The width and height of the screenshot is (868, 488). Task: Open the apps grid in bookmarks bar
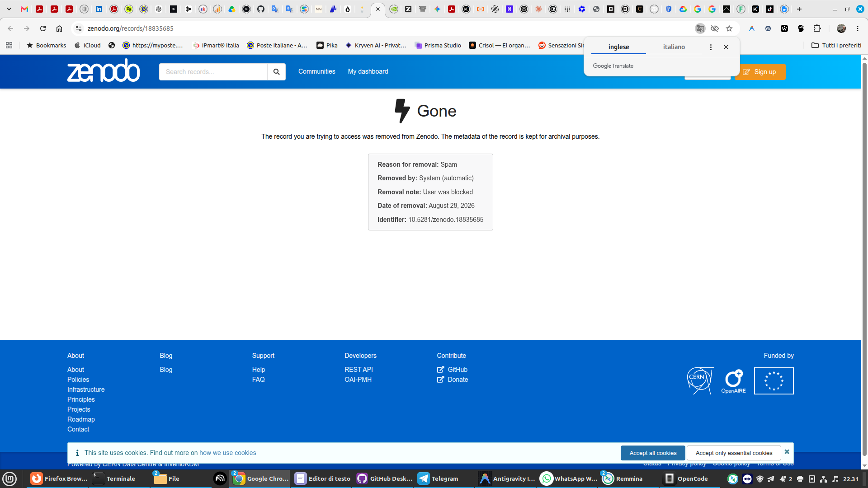[9, 45]
